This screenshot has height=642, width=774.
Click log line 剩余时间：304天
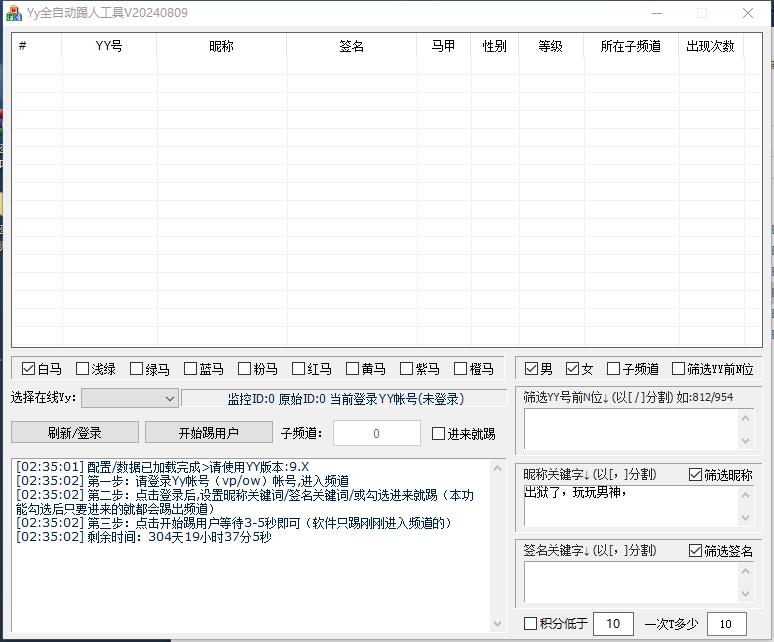(x=144, y=537)
